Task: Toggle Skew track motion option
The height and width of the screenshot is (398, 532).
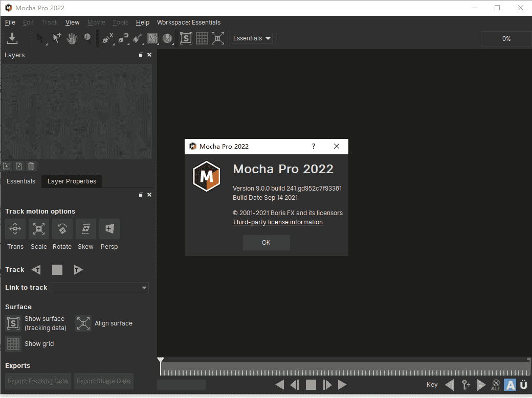Action: click(x=86, y=229)
